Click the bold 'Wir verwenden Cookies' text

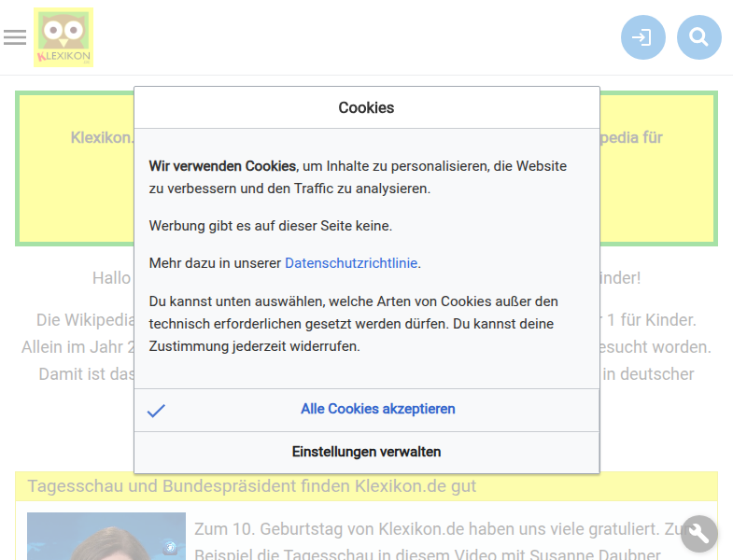pyautogui.click(x=222, y=166)
